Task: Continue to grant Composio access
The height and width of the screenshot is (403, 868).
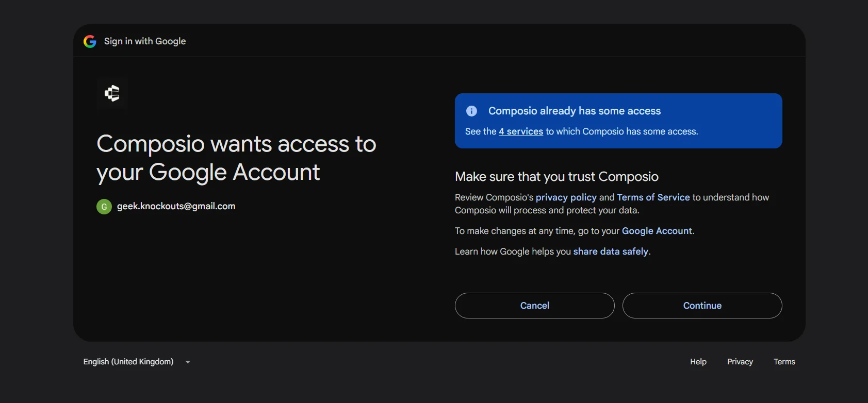Action: [x=702, y=306]
